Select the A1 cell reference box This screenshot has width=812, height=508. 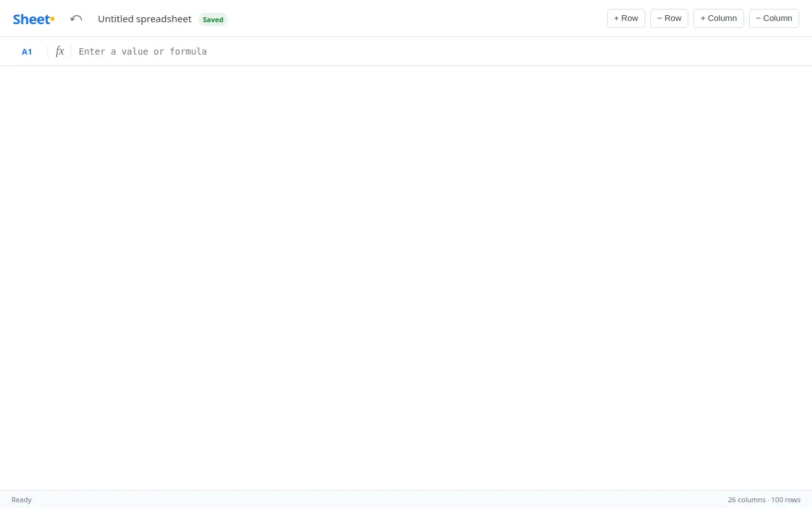[27, 51]
